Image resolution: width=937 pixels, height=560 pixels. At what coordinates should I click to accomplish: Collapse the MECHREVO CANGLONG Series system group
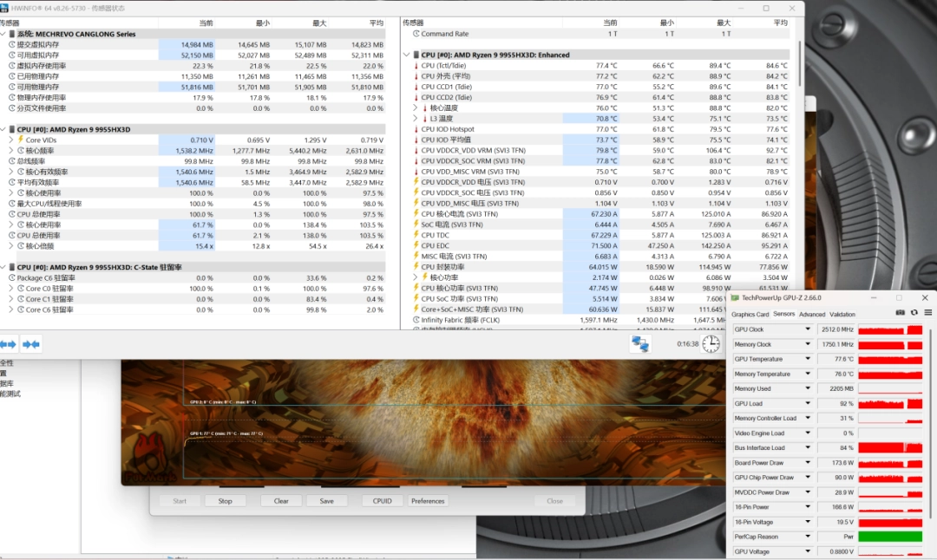click(x=3, y=34)
